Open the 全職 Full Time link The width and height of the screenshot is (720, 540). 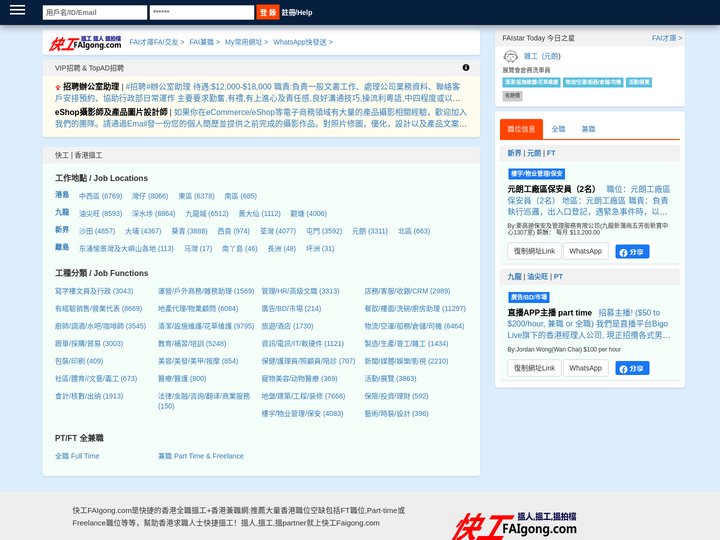(77, 456)
